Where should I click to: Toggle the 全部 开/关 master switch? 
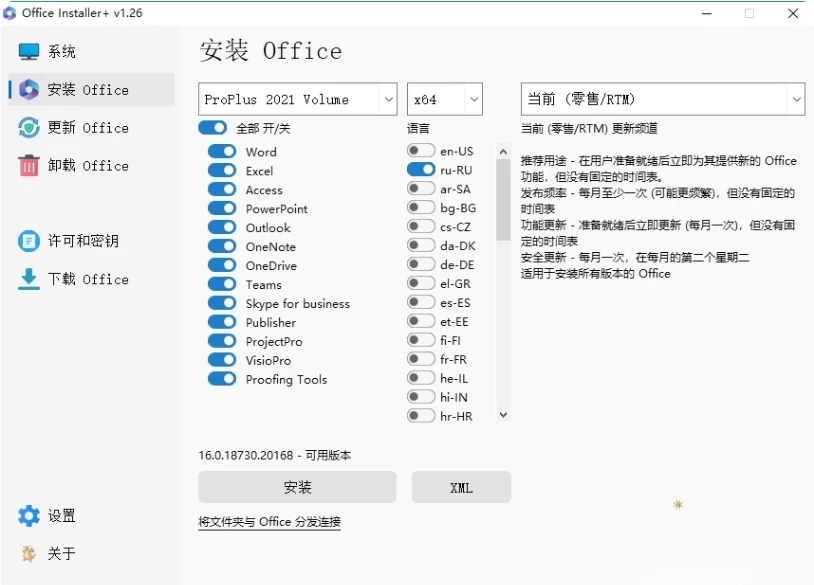point(212,128)
